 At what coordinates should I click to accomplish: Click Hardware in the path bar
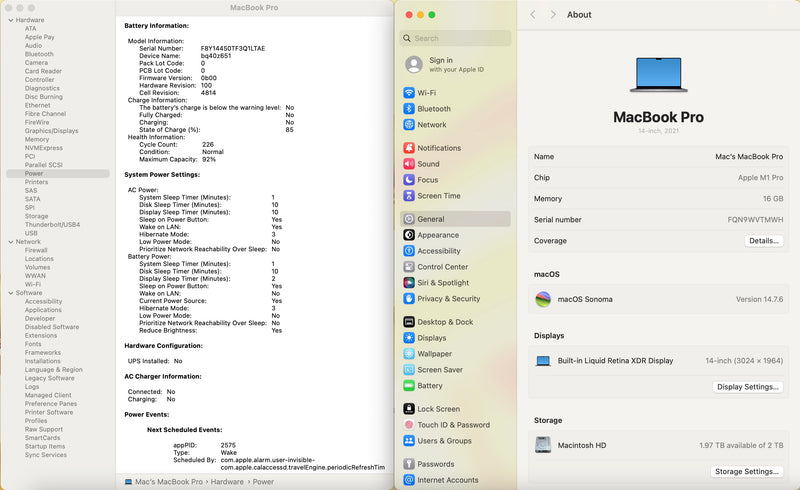point(227,482)
